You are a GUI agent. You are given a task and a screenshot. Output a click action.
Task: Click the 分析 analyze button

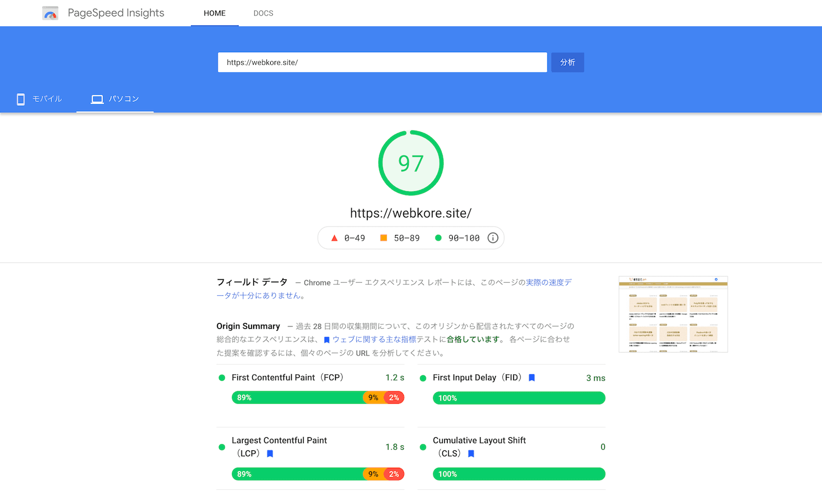tap(568, 62)
